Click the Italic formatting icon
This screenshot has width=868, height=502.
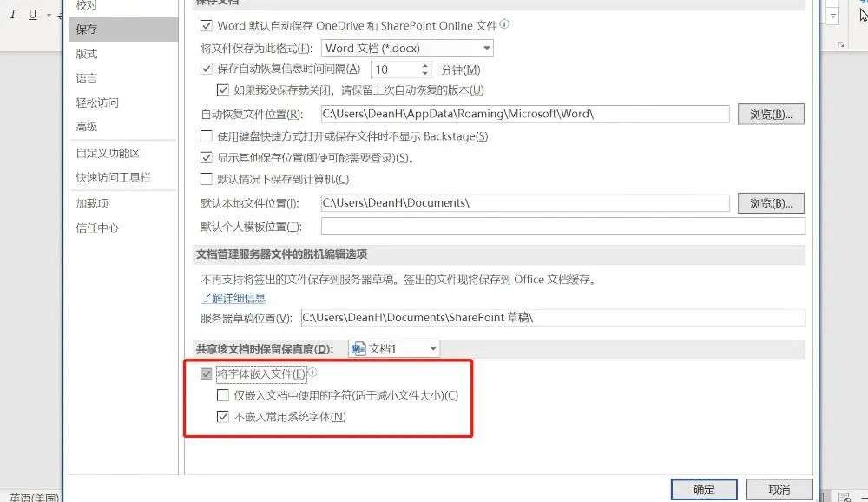13,14
